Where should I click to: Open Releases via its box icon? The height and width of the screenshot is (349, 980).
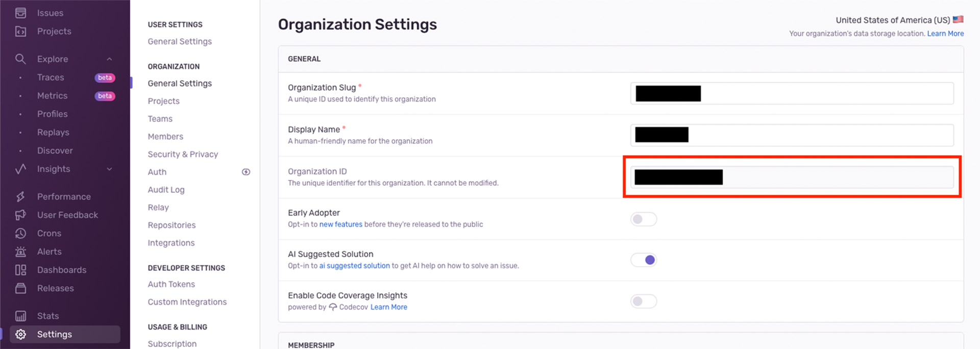[20, 288]
